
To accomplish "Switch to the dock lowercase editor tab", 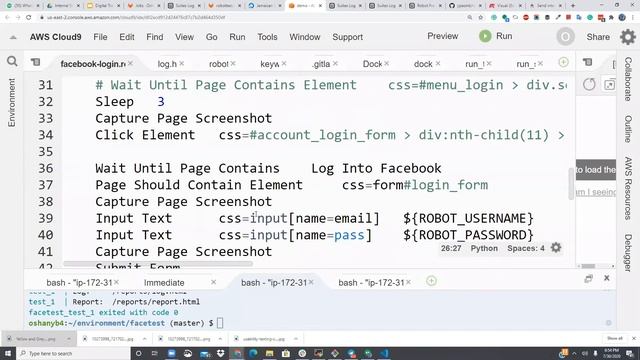I will click(423, 64).
